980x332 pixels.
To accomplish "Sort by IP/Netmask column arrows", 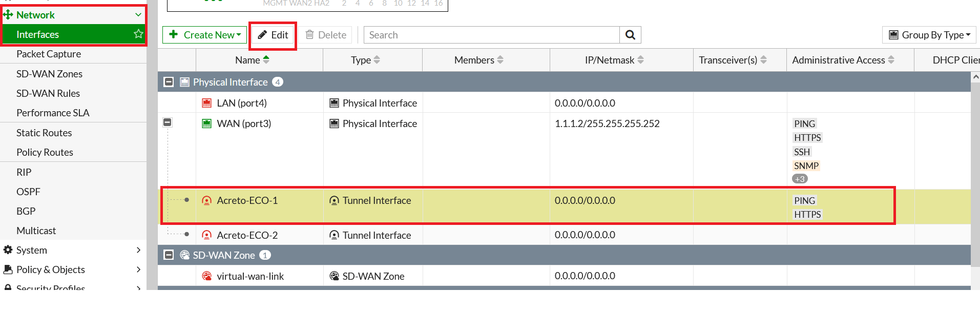I will 641,60.
